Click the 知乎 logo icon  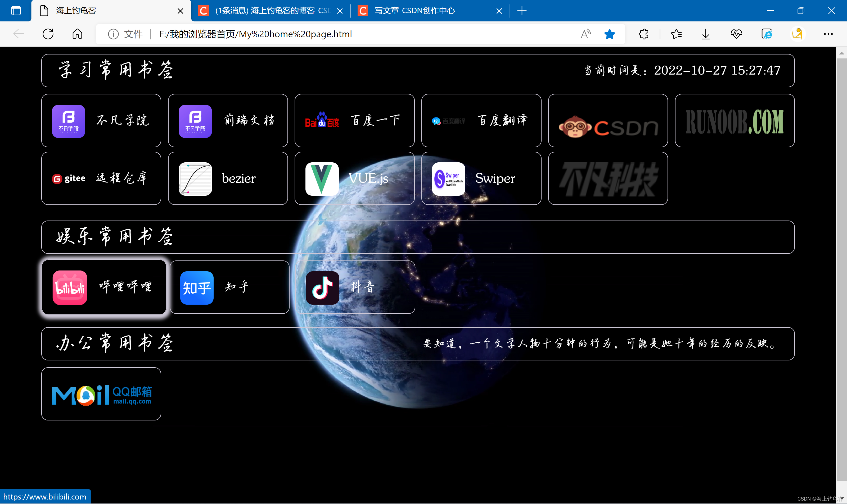[197, 288]
